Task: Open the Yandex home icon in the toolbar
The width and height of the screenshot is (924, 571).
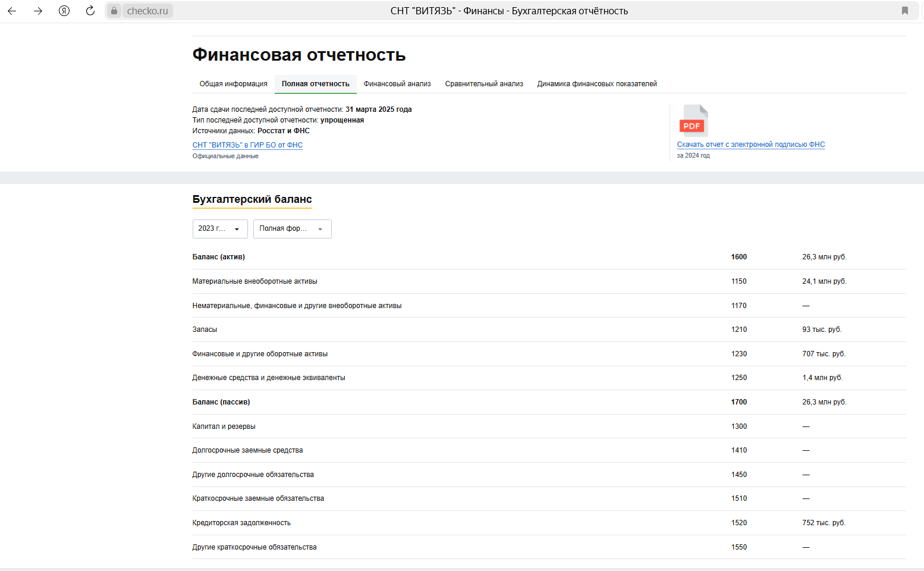Action: click(x=64, y=11)
